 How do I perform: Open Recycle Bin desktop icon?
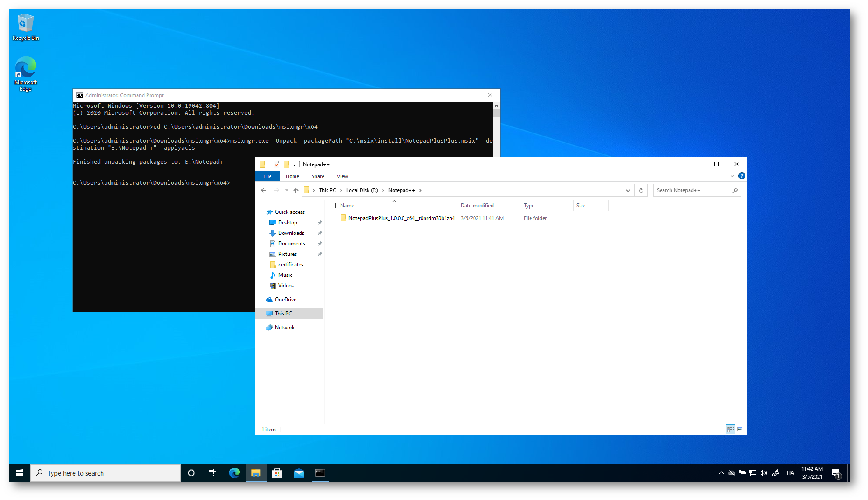(25, 27)
